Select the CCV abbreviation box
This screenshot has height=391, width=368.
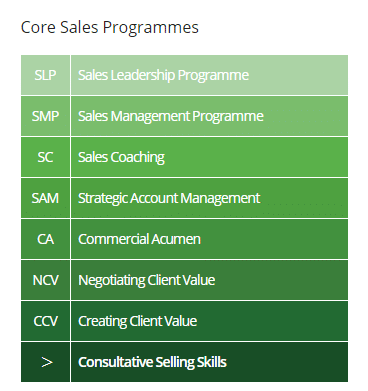[x=45, y=321]
